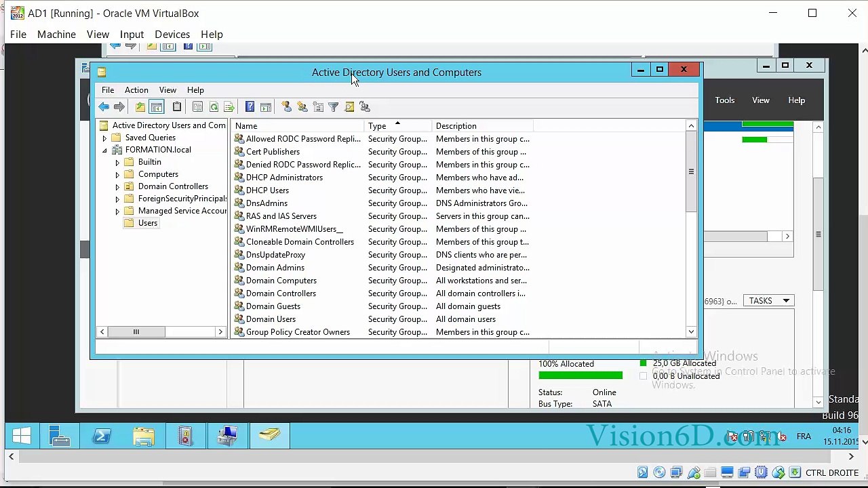Open the Windows Start button

[x=21, y=436]
